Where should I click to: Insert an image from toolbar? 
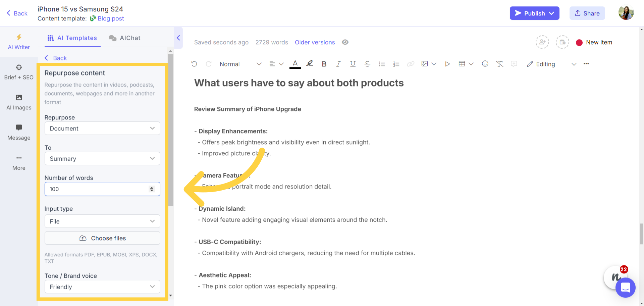pos(425,64)
